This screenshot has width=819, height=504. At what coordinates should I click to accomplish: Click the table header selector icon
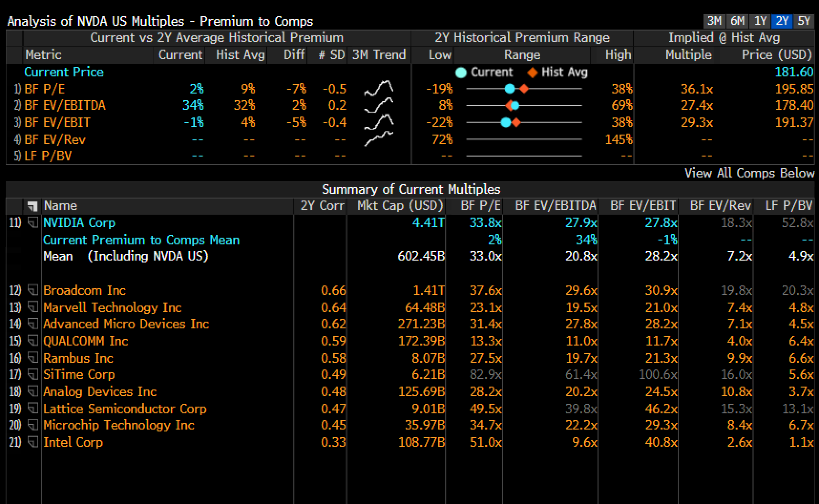(x=32, y=206)
